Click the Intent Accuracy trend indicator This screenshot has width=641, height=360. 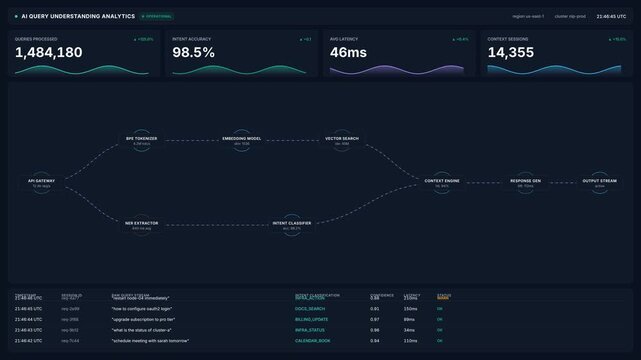[305, 40]
